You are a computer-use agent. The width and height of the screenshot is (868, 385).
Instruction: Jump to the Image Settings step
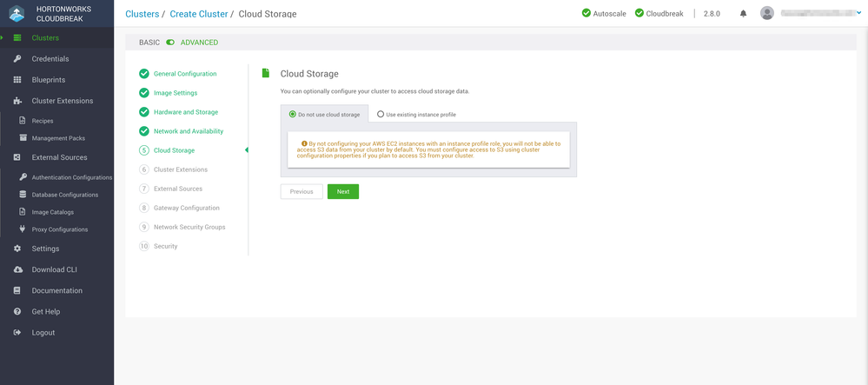pos(176,93)
